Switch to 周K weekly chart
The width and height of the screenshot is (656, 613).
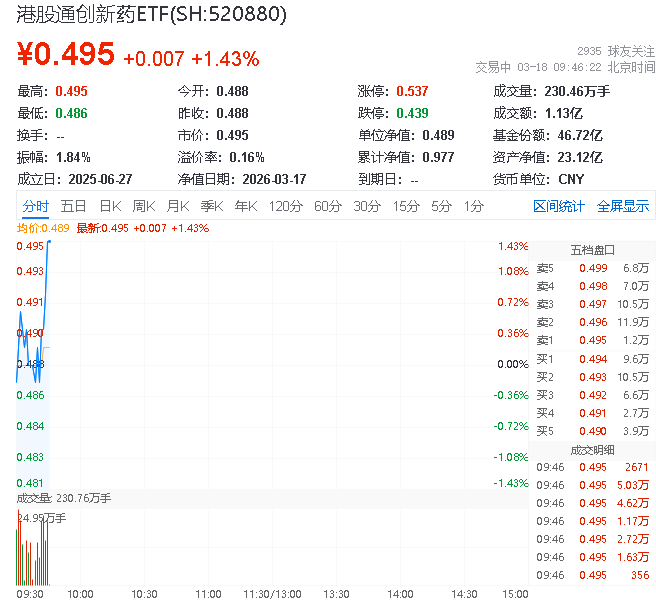click(144, 206)
